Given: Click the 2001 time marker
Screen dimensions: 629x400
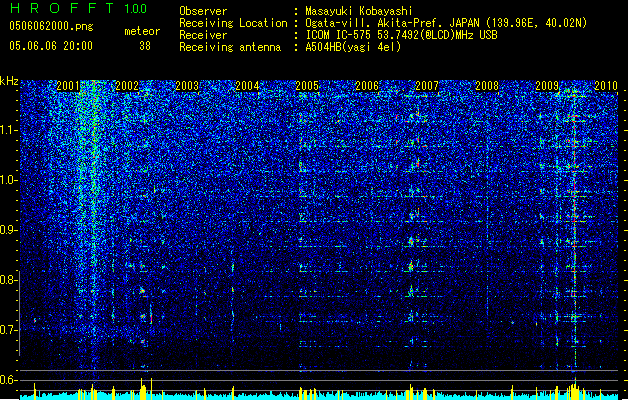Looking at the screenshot, I should point(67,85).
